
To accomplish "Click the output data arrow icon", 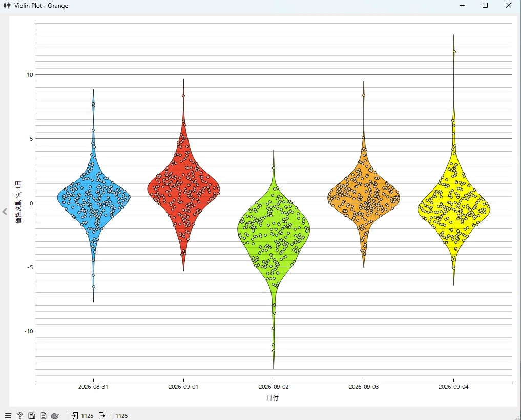I will click(x=102, y=416).
